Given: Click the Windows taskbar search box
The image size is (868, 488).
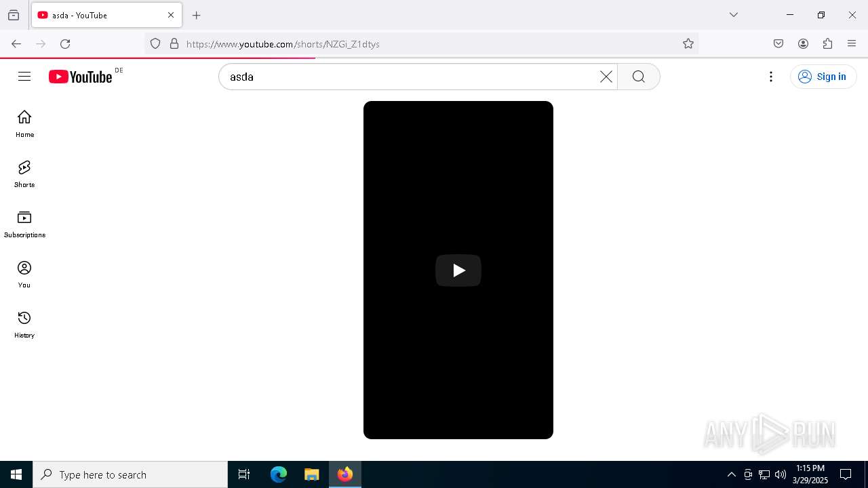Looking at the screenshot, I should pyautogui.click(x=130, y=474).
